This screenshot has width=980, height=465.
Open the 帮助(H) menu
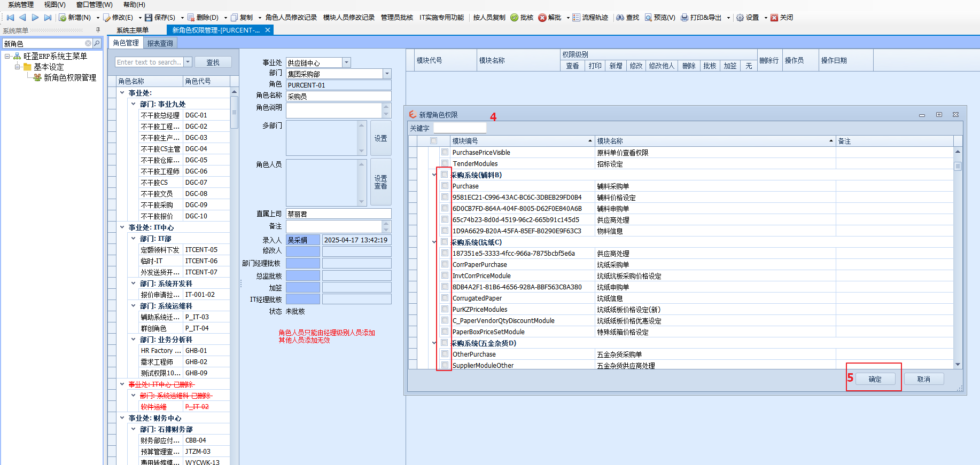134,5
